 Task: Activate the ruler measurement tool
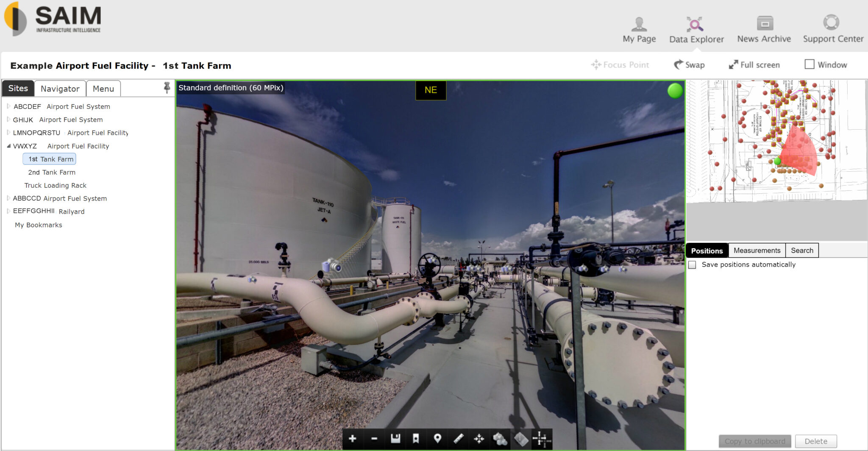[458, 439]
